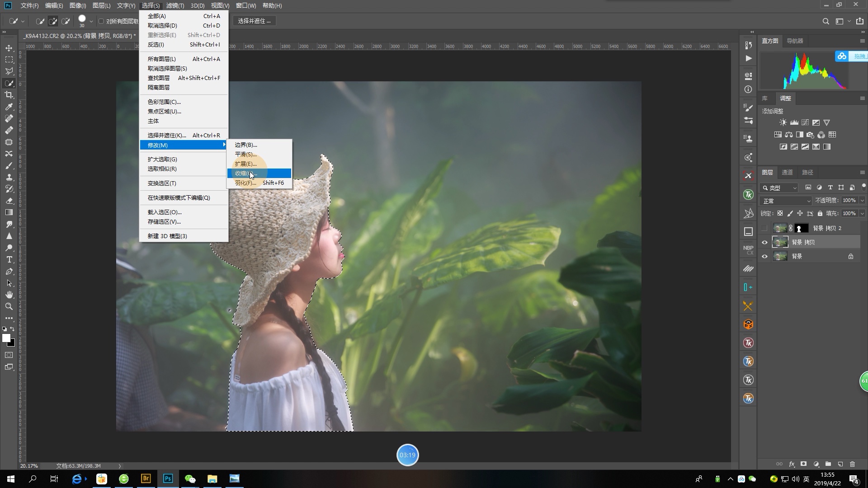Select the Horizontal Type tool
868x488 pixels.
point(9,260)
